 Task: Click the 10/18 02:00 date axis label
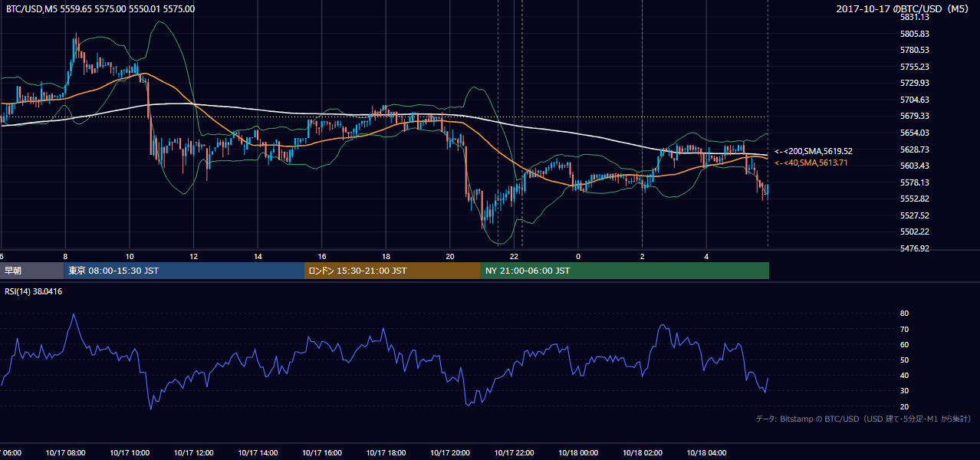point(643,453)
